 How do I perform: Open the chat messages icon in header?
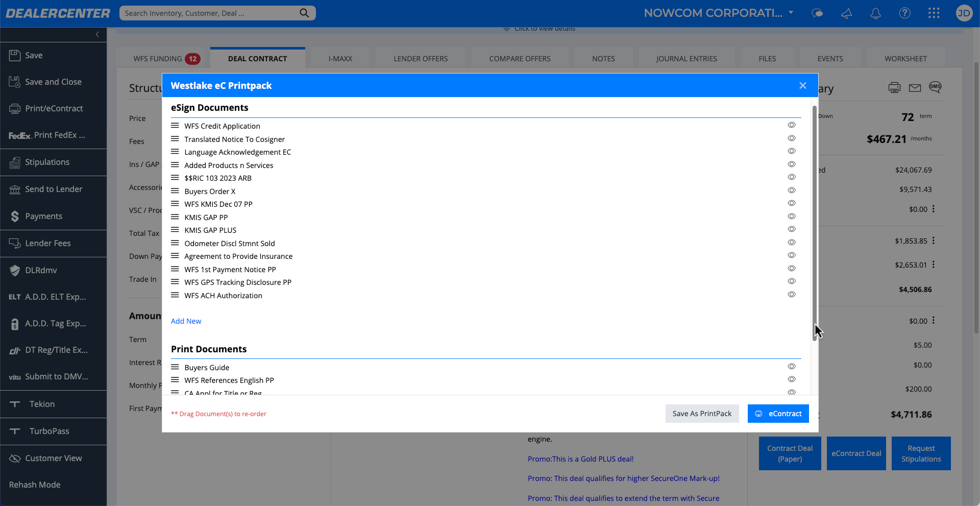pos(817,13)
